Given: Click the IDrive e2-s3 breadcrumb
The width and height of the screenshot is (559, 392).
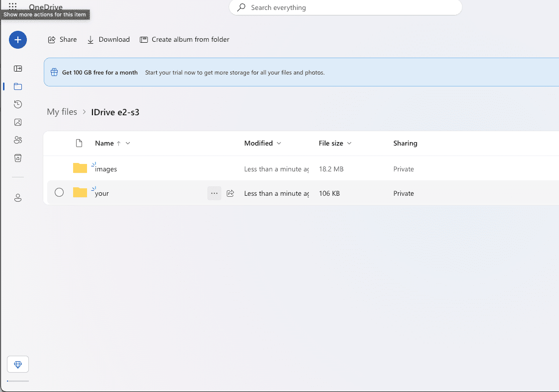Looking at the screenshot, I should tap(115, 112).
